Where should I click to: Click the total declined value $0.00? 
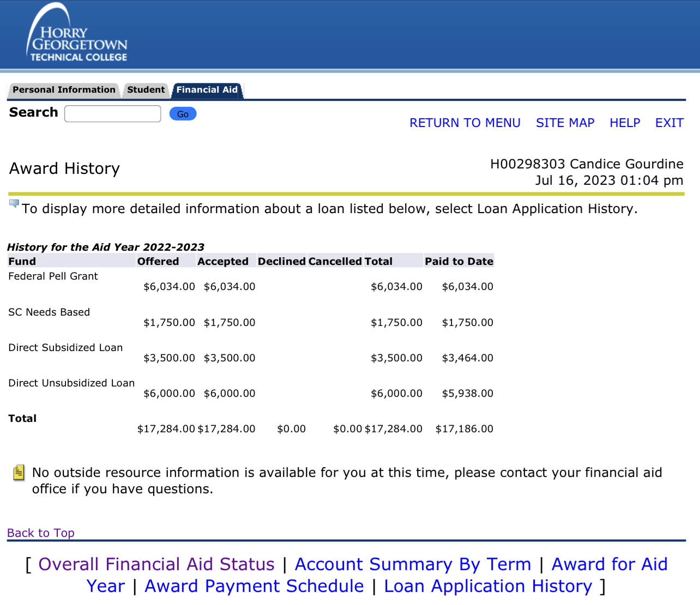(291, 429)
